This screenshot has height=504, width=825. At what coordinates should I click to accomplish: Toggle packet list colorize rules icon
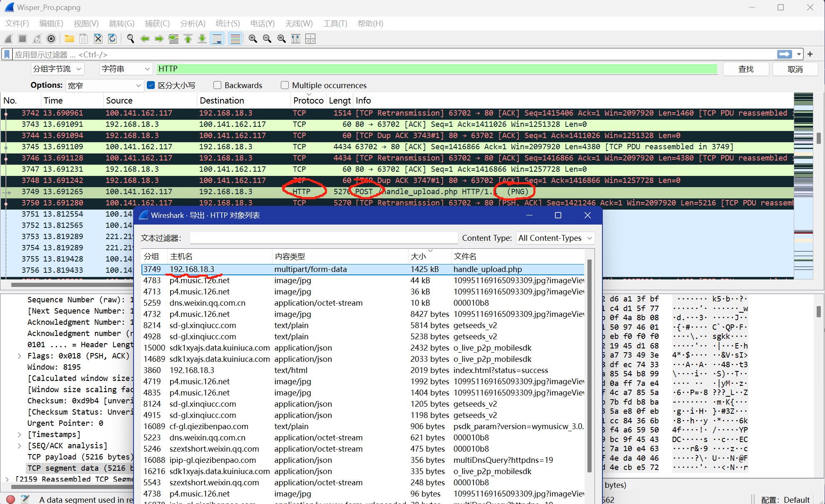(235, 39)
